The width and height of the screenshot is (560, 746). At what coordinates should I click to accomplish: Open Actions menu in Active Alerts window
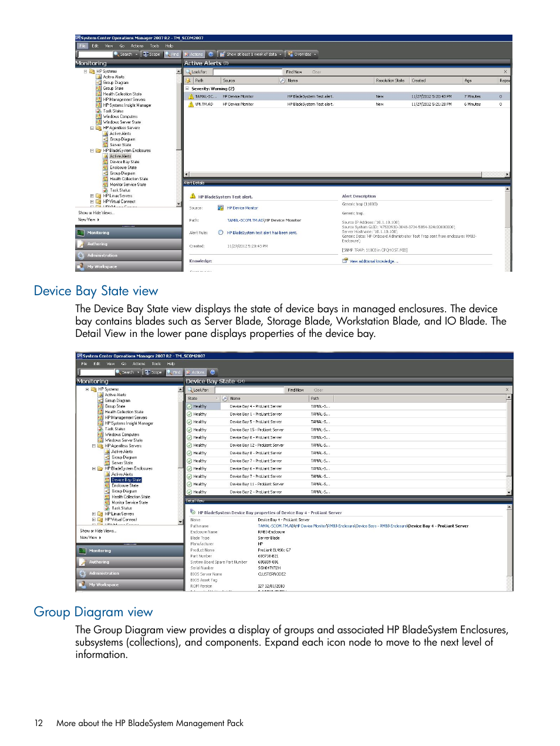[137, 46]
